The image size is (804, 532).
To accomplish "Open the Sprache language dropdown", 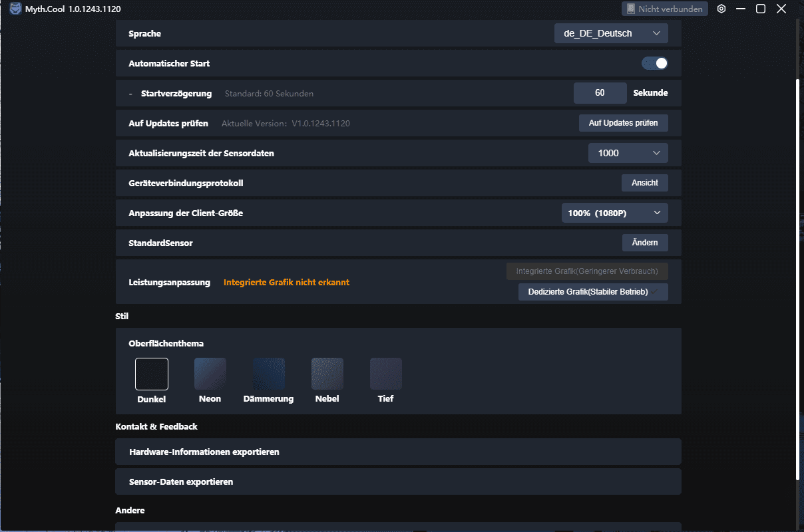I will click(610, 33).
